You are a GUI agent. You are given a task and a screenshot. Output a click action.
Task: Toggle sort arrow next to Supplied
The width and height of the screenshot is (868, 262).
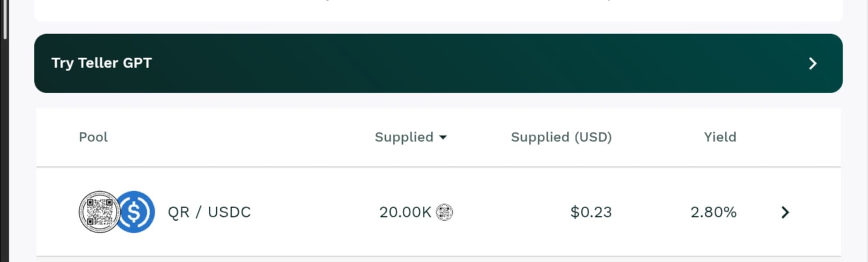tap(443, 138)
